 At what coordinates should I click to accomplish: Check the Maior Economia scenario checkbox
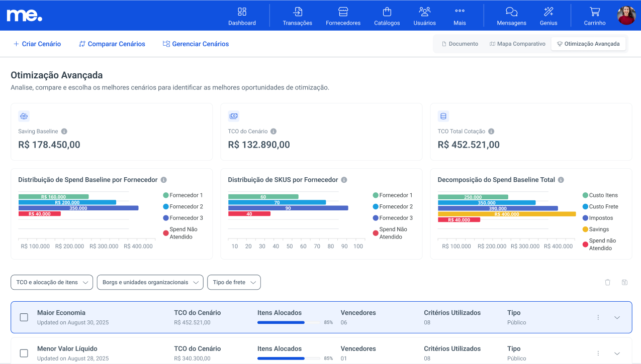(24, 317)
